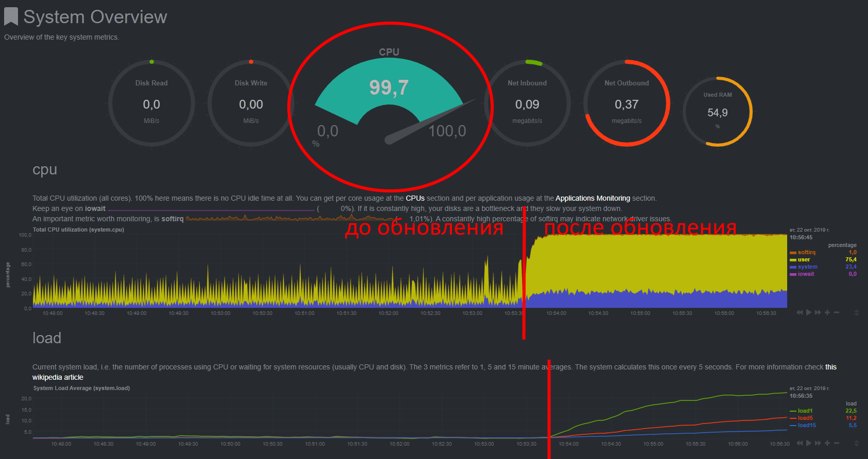
Task: Rewind the CPU utilization chart
Action: [x=800, y=312]
